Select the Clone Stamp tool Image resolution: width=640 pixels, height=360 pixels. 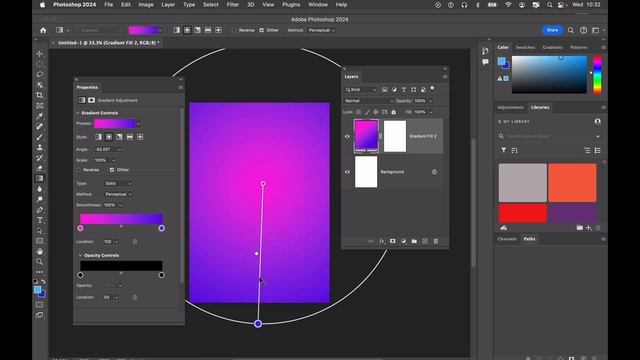coord(40,147)
